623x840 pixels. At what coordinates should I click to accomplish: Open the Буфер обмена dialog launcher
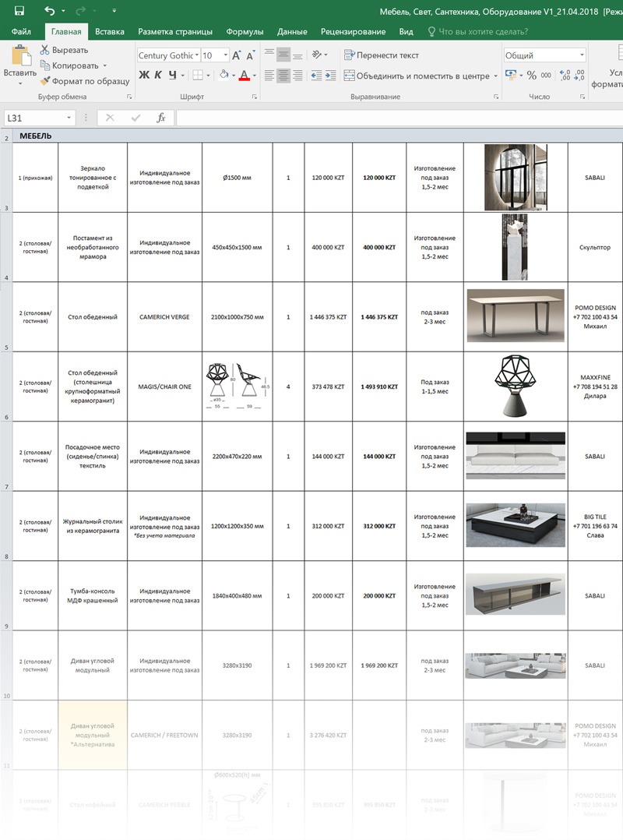pos(129,97)
